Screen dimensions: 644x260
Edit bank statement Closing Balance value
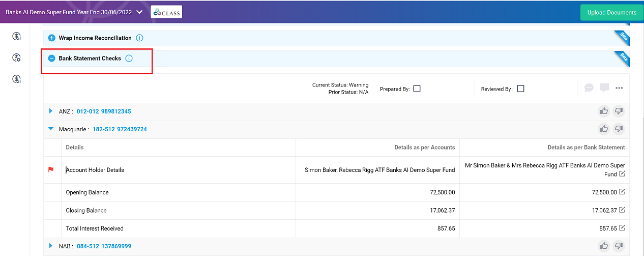point(622,210)
